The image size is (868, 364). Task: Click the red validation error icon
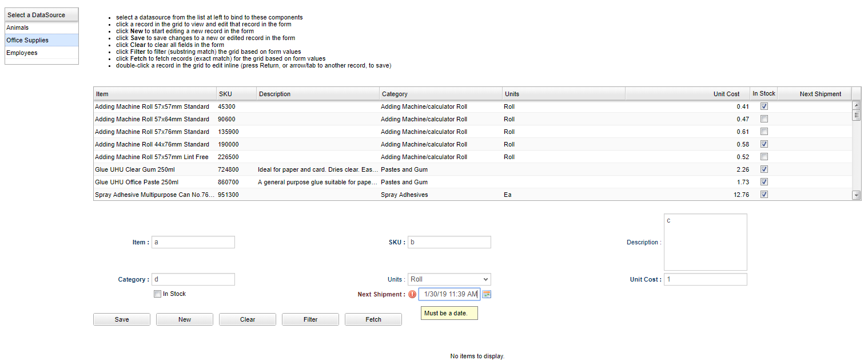click(x=412, y=294)
